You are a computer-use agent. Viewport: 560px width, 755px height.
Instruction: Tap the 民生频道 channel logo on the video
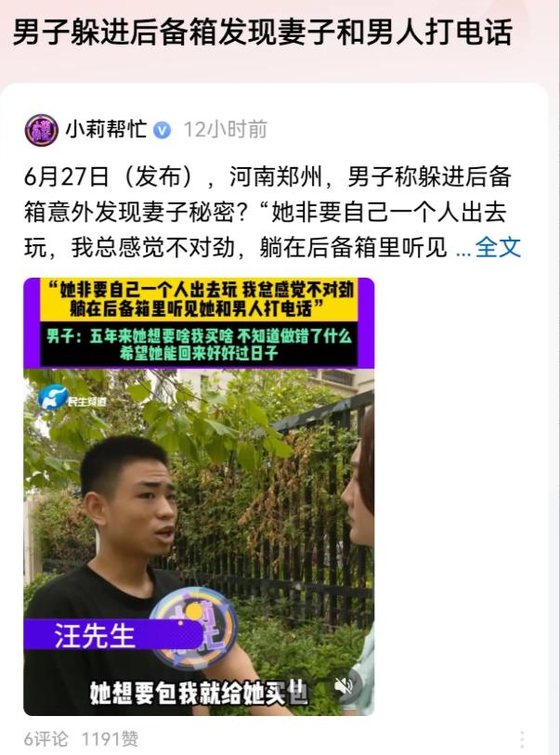(x=72, y=398)
